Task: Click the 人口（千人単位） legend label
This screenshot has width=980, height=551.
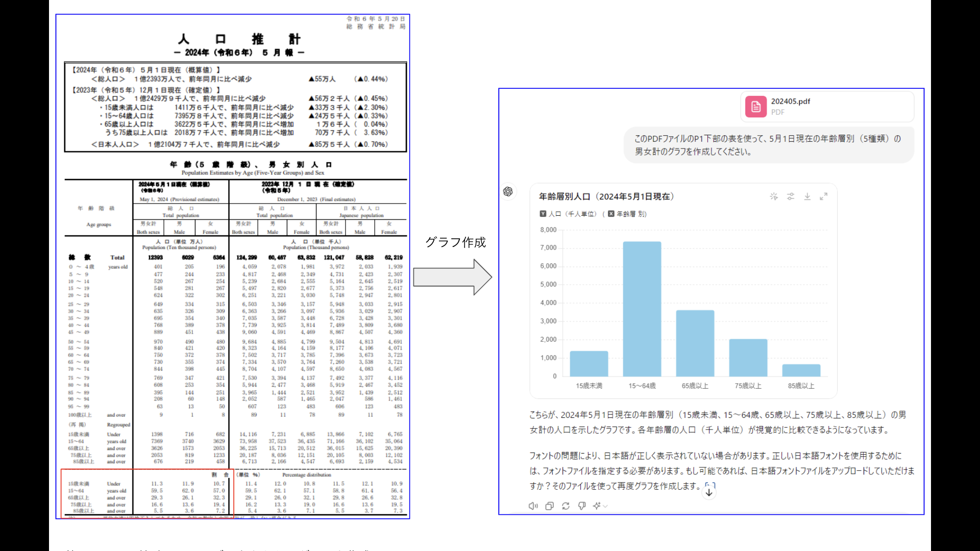Action: [x=573, y=214]
